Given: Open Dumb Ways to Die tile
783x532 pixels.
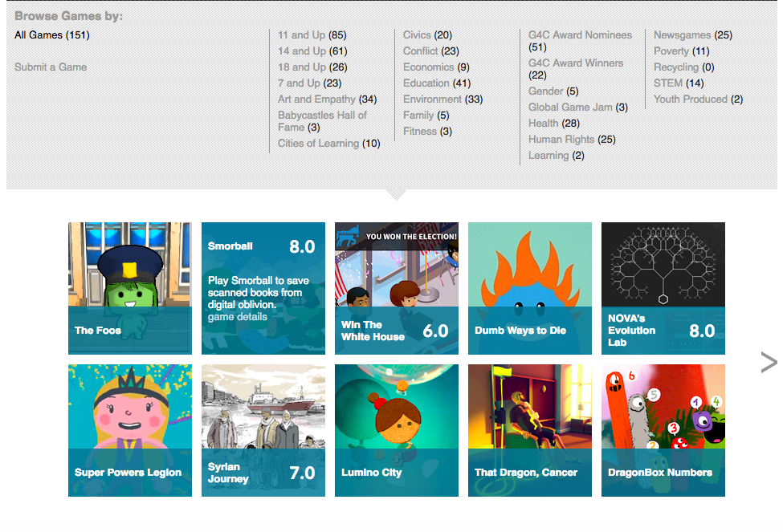Looking at the screenshot, I should point(530,288).
